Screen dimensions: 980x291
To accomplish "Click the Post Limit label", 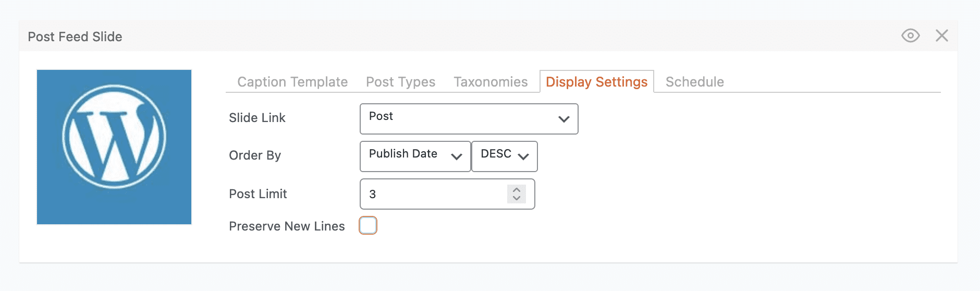I will (x=258, y=194).
